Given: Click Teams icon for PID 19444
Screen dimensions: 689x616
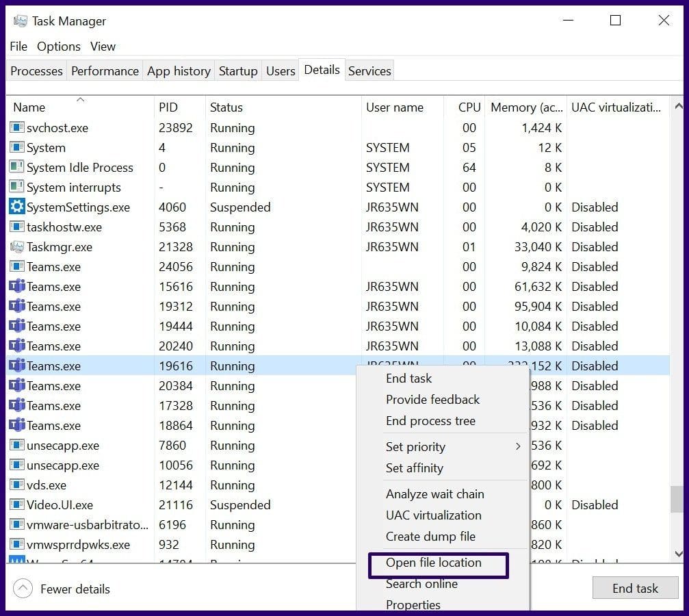Looking at the screenshot, I should coord(16,326).
